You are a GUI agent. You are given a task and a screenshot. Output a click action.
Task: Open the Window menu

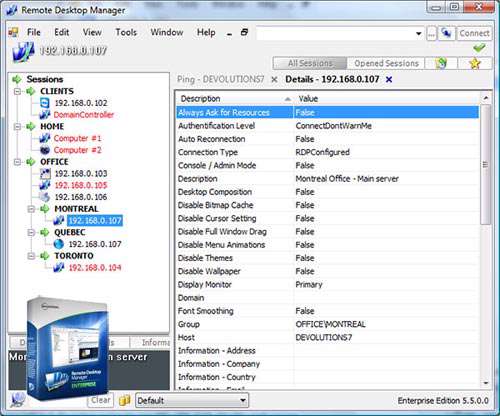click(167, 32)
